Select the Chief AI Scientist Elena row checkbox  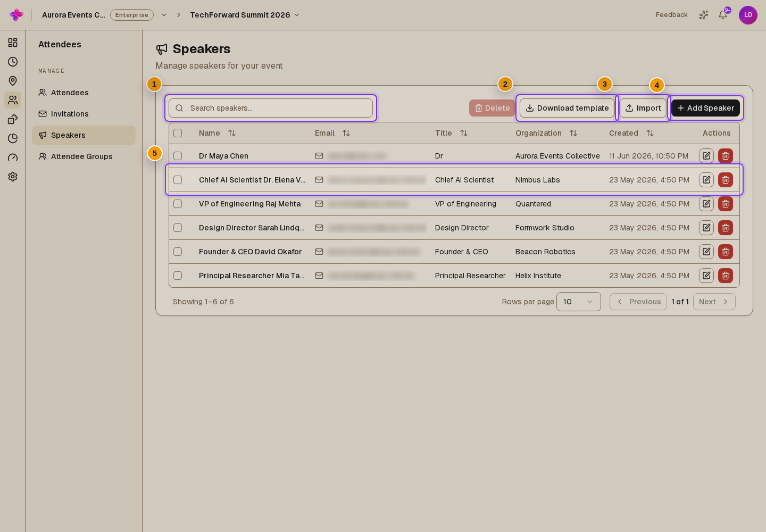tap(178, 180)
